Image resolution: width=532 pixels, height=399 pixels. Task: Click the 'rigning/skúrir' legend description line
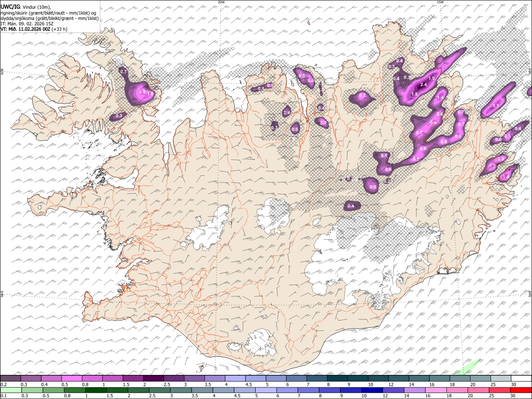coord(48,13)
